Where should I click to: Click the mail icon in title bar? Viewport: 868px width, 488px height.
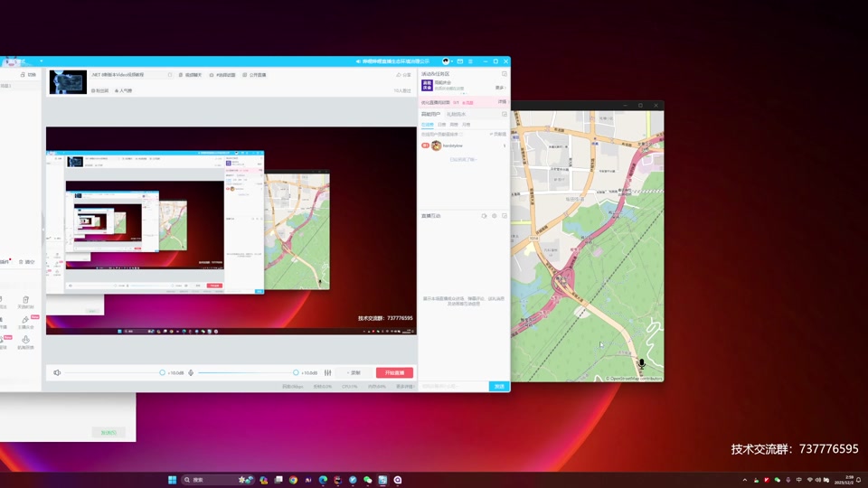460,61
